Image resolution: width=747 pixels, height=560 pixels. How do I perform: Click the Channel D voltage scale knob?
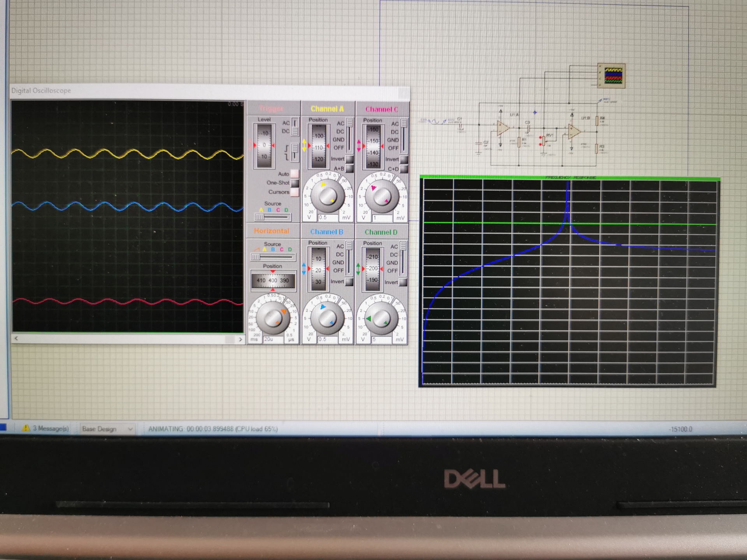coord(381,318)
